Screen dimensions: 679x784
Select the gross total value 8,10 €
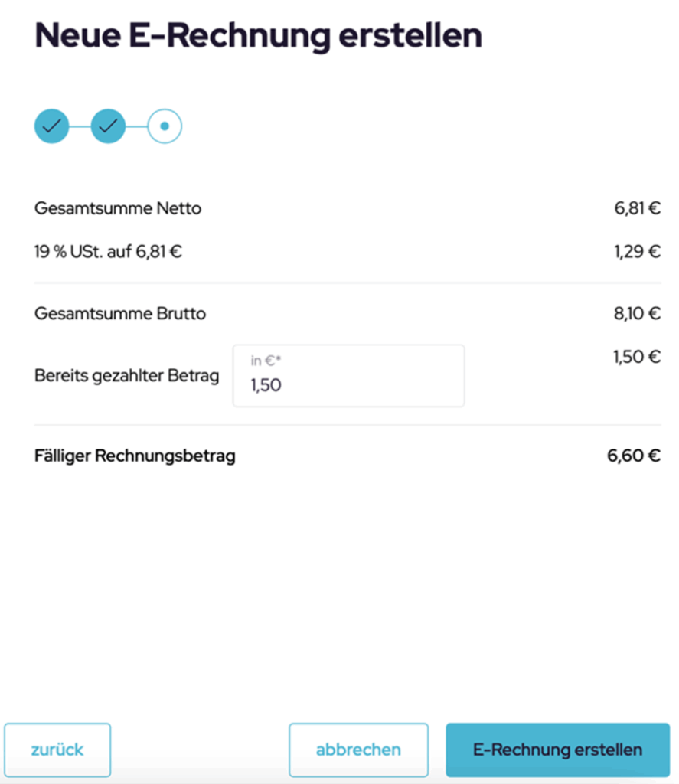pos(637,313)
